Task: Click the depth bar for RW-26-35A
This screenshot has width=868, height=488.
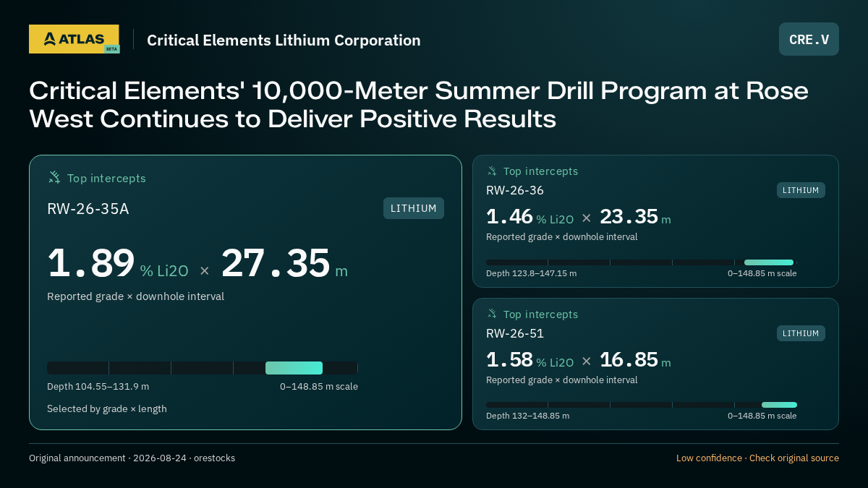Action: click(x=203, y=368)
